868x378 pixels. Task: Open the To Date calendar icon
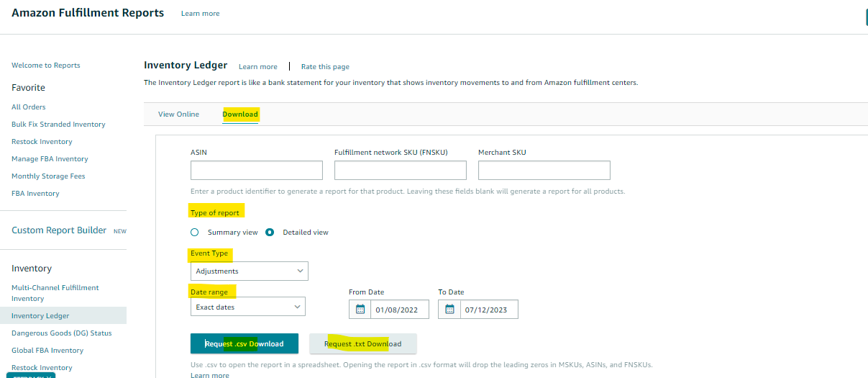[x=450, y=310]
